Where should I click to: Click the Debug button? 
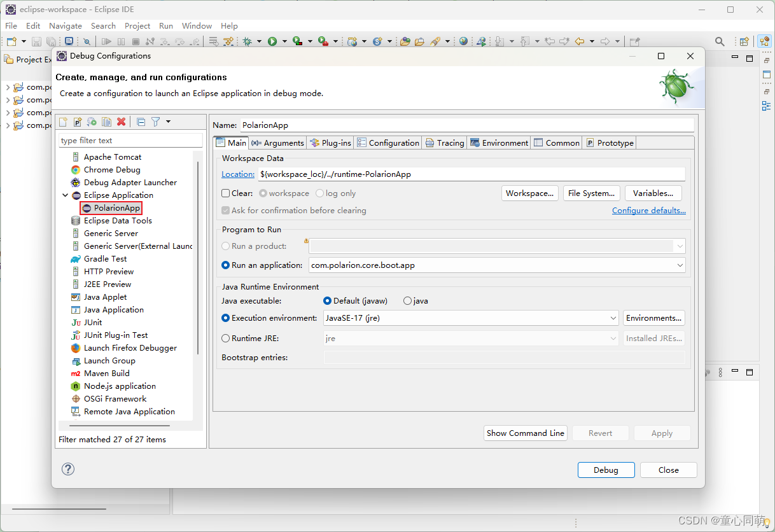click(x=606, y=470)
